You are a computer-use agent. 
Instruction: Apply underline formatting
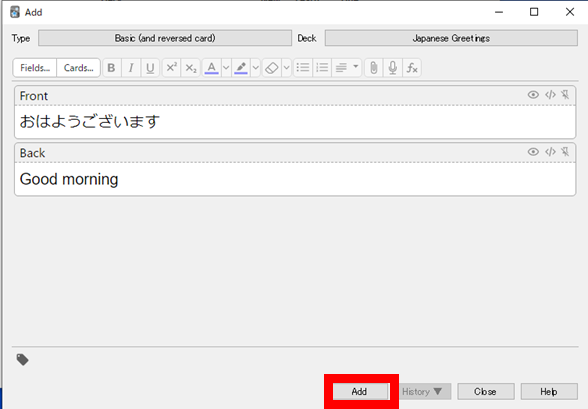click(x=150, y=68)
